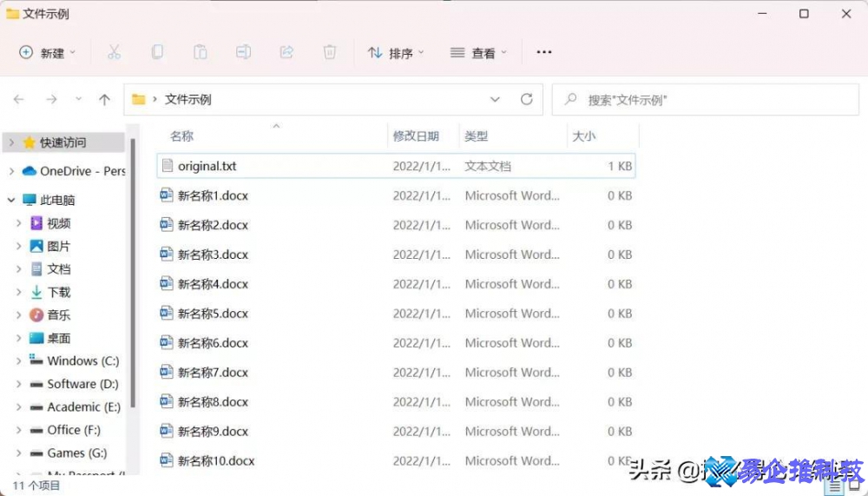Select the file 新名称2.docx

(x=396, y=224)
